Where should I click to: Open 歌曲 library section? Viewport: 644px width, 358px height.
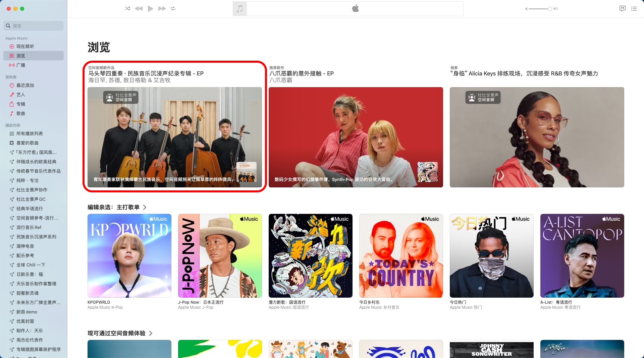(34, 113)
